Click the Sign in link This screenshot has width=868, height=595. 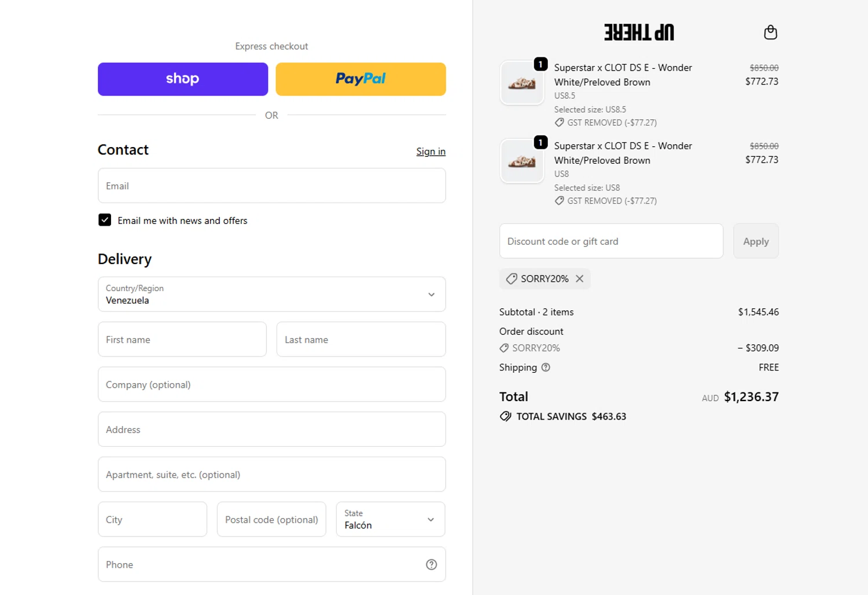431,152
